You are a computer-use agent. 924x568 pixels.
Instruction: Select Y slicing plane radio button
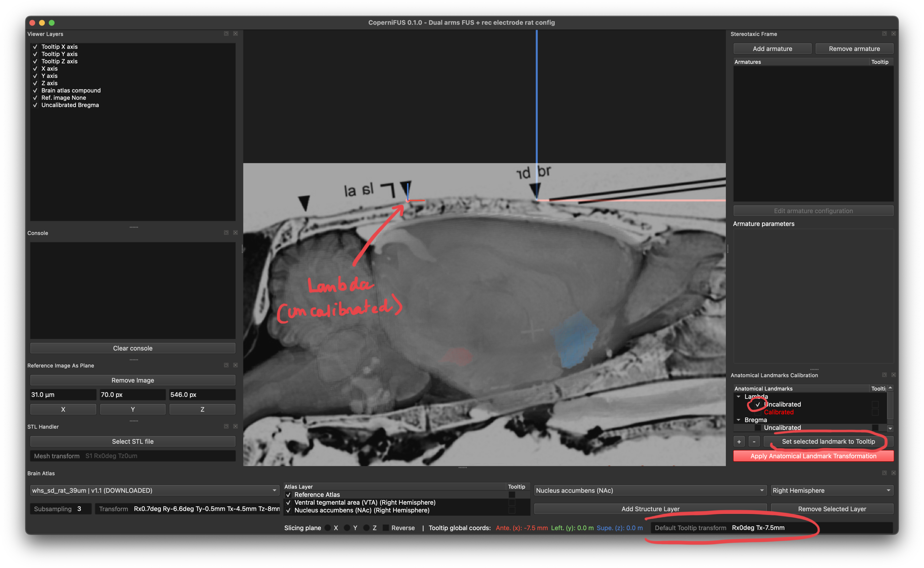coord(347,528)
